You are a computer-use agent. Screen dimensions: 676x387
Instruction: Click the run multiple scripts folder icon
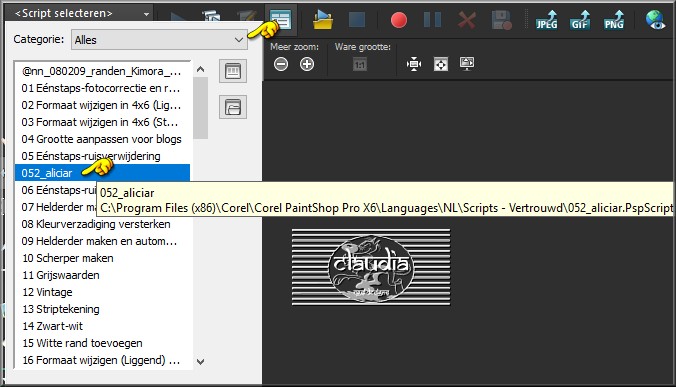pos(322,20)
